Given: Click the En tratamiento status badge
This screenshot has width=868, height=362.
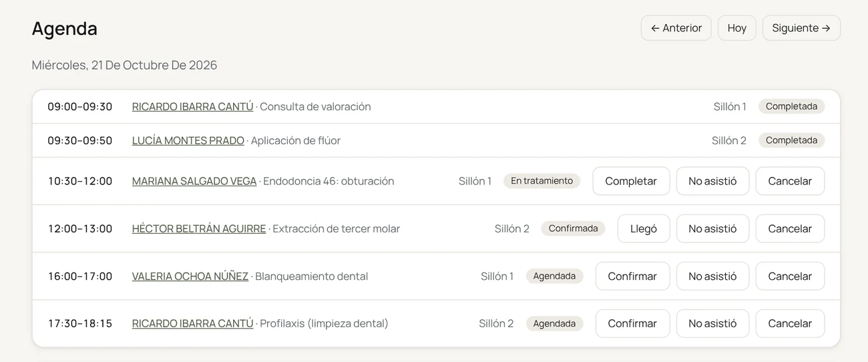Looking at the screenshot, I should pyautogui.click(x=541, y=181).
